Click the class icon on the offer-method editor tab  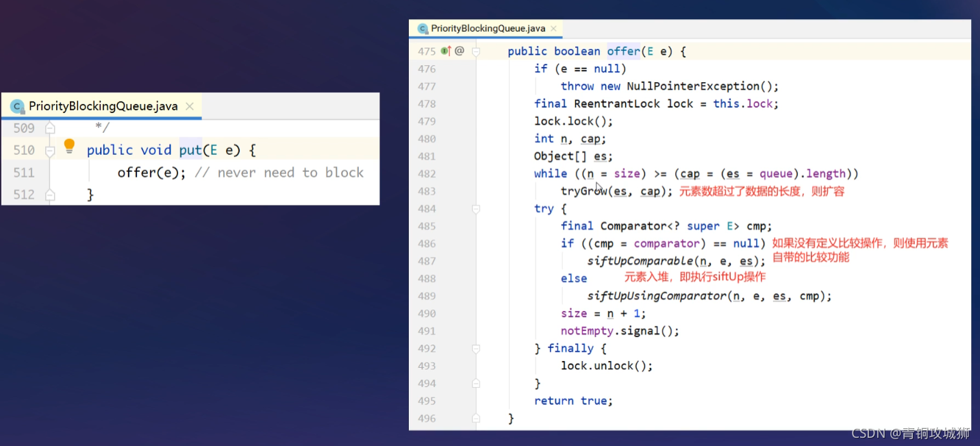pos(422,29)
